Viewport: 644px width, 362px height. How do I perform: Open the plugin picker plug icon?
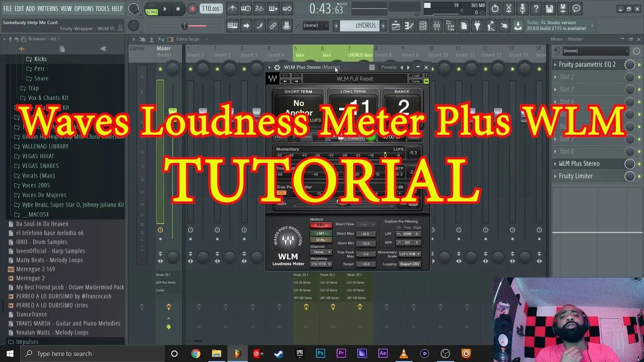click(477, 26)
